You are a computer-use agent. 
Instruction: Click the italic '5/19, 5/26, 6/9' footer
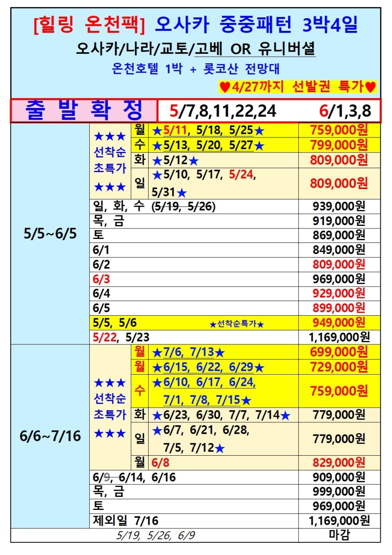[x=155, y=535]
